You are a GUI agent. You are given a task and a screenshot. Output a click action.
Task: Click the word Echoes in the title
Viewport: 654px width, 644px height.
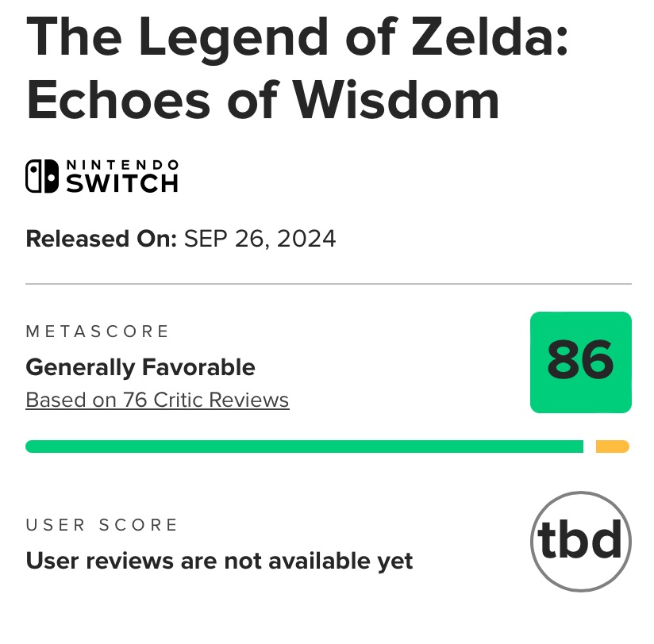[117, 100]
